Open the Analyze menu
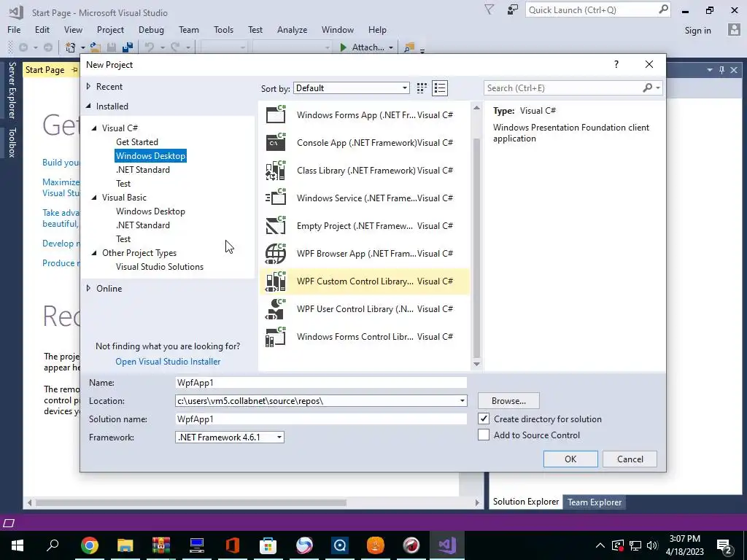 point(292,29)
